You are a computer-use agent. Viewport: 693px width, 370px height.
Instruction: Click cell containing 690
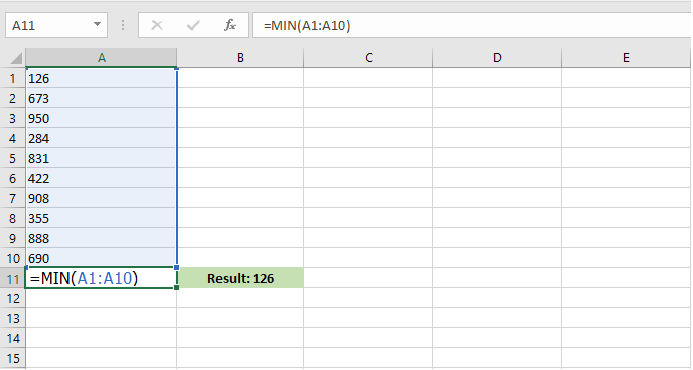(x=101, y=258)
